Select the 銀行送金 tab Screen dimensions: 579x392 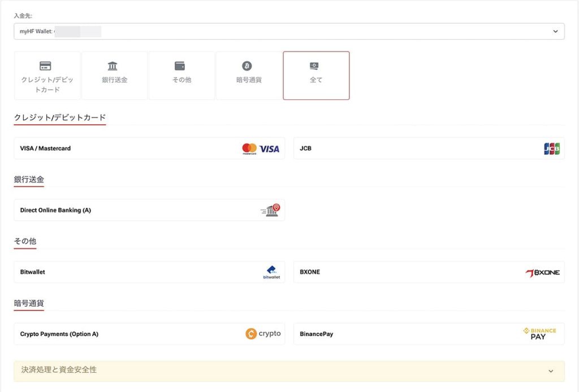(114, 76)
